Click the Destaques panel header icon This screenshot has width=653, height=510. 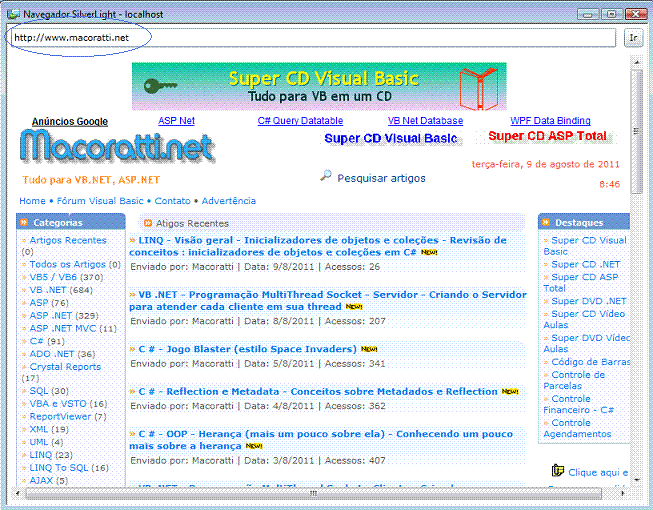pos(546,222)
